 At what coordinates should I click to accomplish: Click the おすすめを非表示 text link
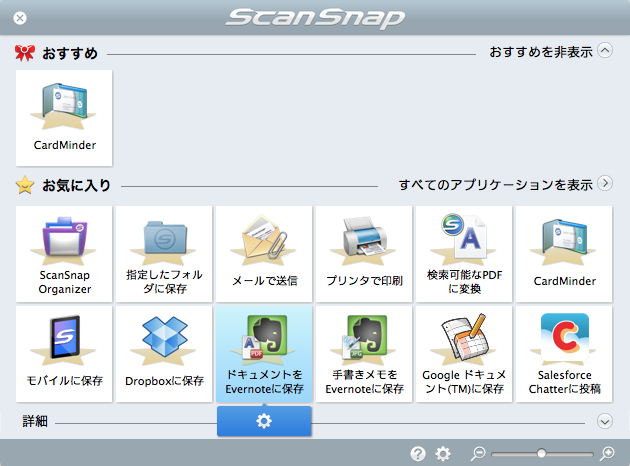(541, 52)
